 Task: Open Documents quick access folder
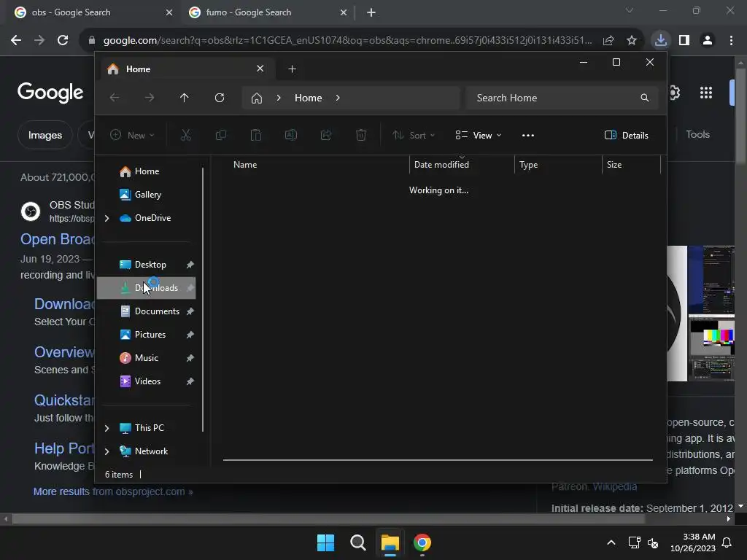click(x=146, y=311)
